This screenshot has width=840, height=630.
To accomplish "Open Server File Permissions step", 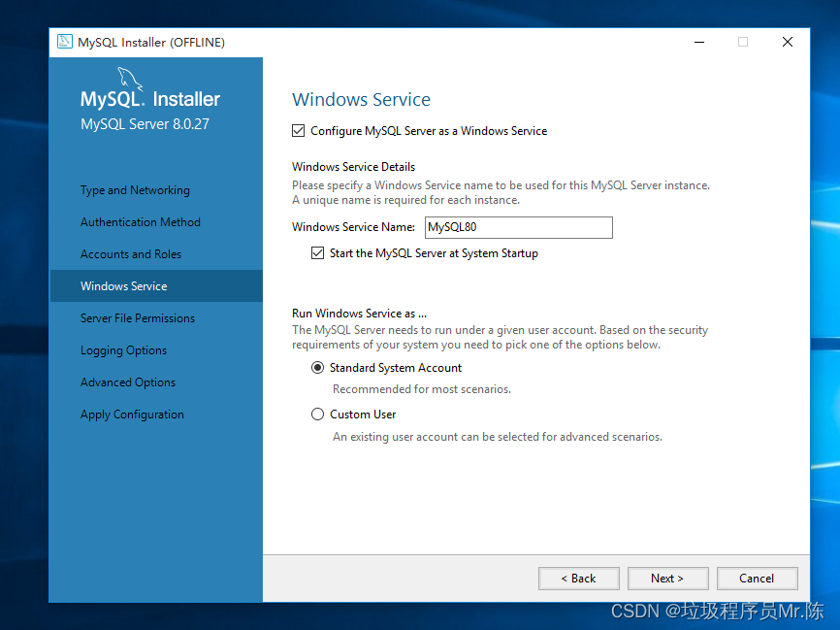I will click(x=138, y=318).
